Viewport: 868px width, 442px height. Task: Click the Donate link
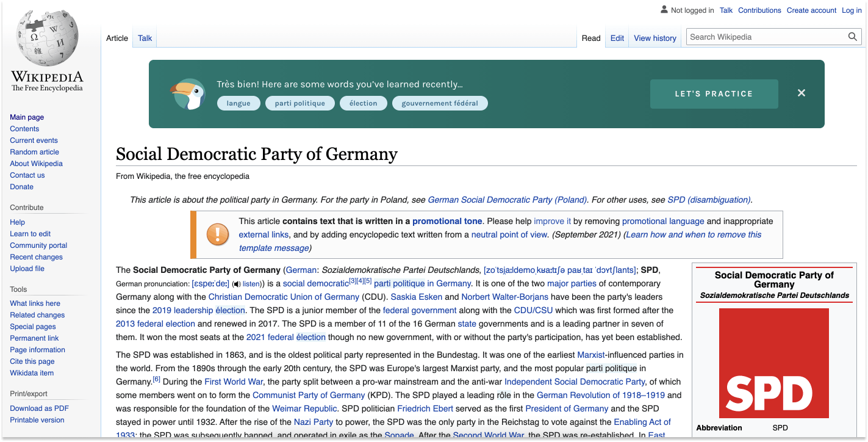click(x=21, y=187)
